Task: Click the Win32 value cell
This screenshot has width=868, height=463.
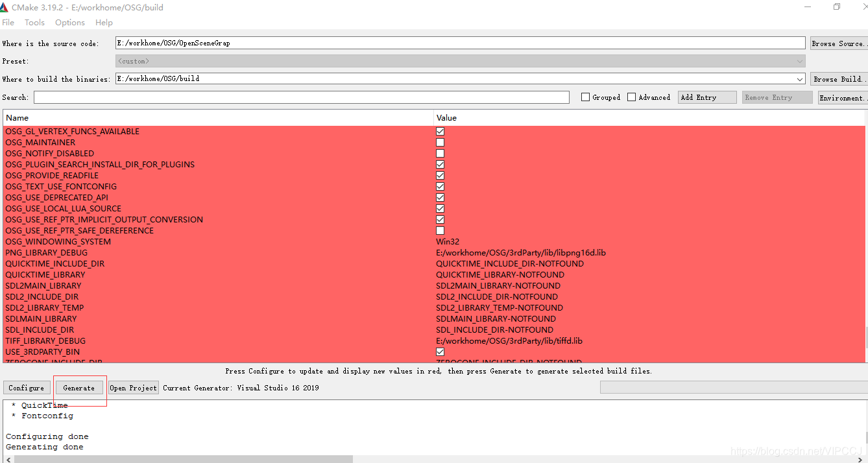Action: 447,242
